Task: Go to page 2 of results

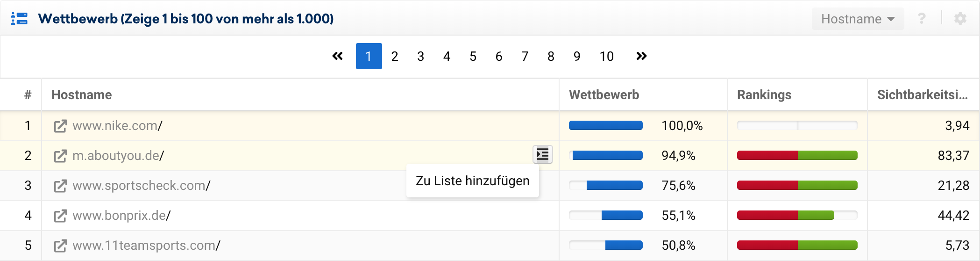Action: tap(395, 57)
